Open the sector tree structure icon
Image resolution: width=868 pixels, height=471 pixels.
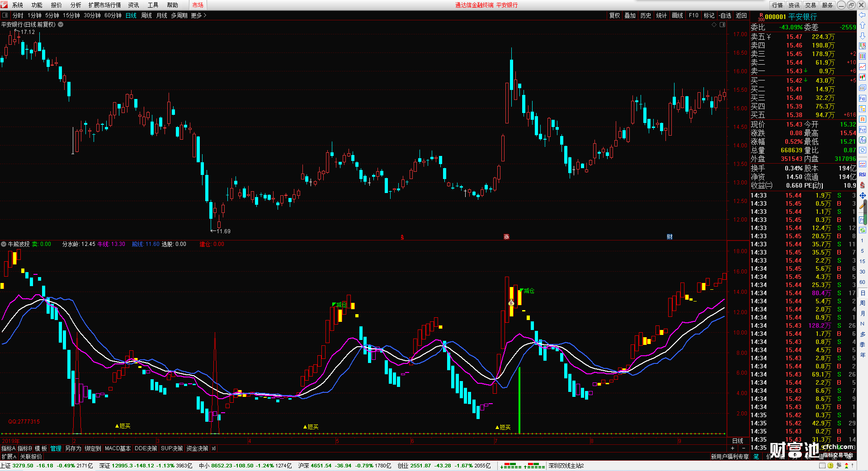click(863, 108)
